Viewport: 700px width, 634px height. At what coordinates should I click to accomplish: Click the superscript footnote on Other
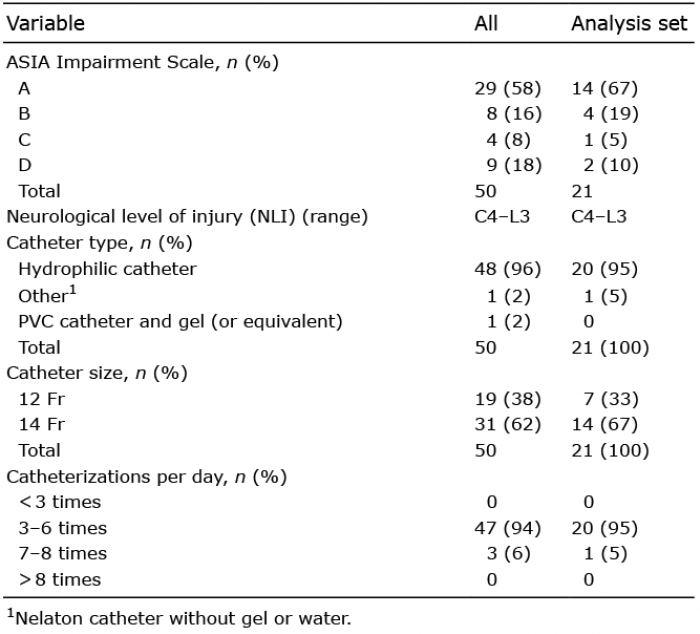pos(73,291)
